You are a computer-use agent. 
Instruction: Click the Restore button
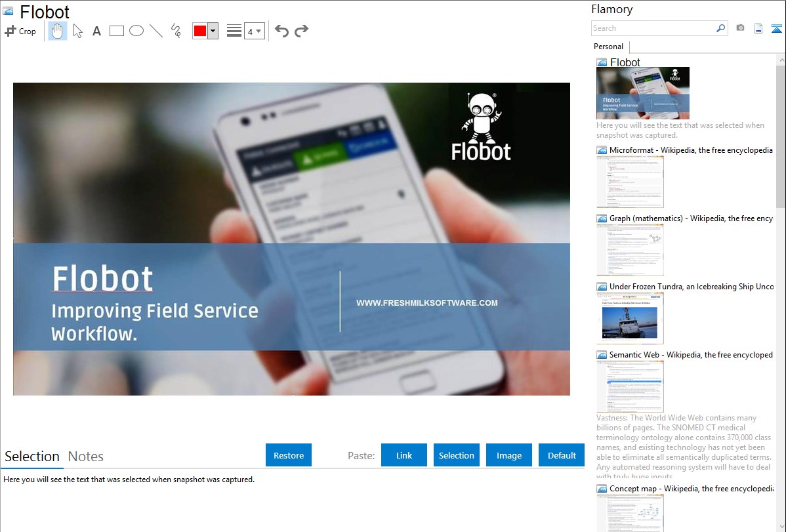pos(289,455)
